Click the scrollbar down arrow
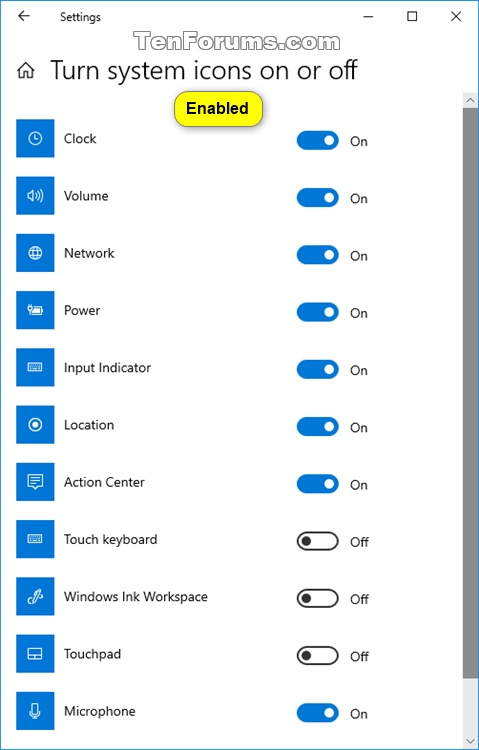 (470, 740)
